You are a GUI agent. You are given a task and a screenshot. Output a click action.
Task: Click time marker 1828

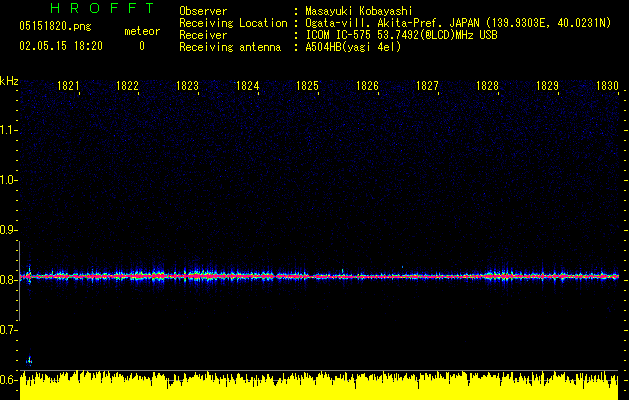(x=487, y=86)
